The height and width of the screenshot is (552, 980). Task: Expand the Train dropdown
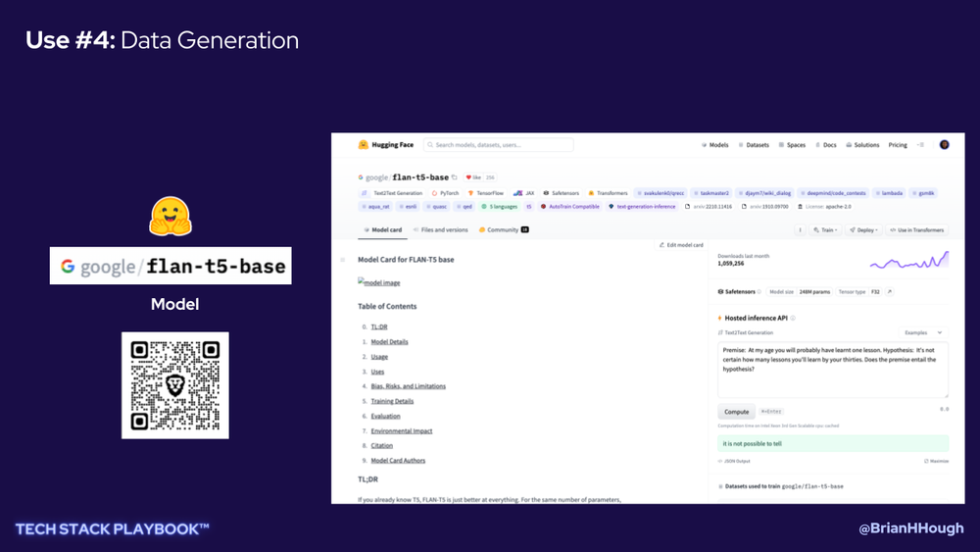click(825, 230)
